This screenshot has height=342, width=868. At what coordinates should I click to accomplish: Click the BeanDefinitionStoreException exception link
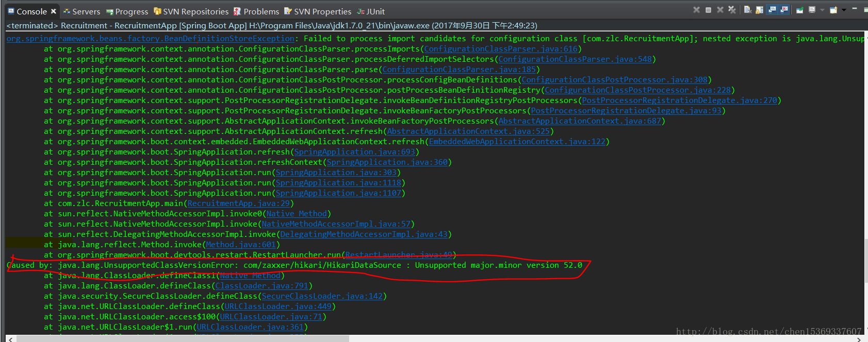coord(150,39)
